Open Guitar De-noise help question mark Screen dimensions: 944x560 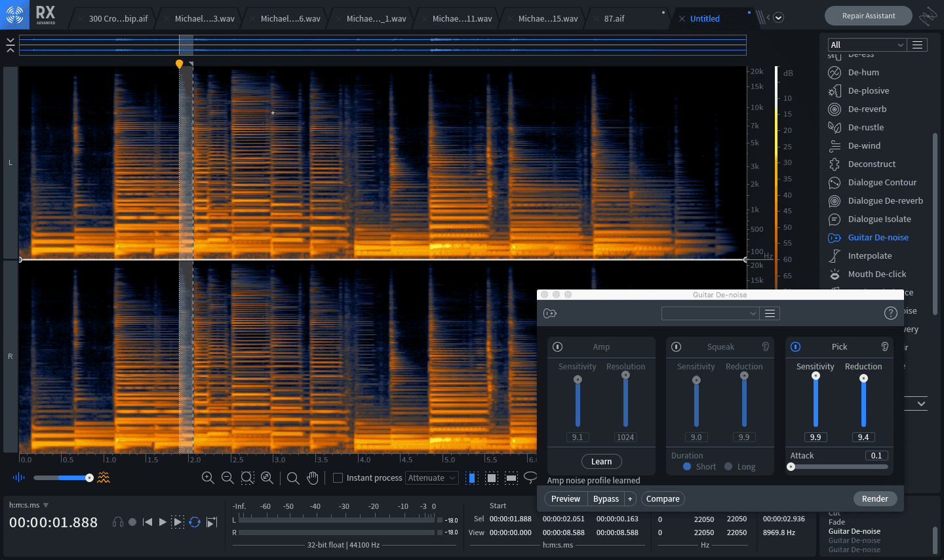pos(890,313)
